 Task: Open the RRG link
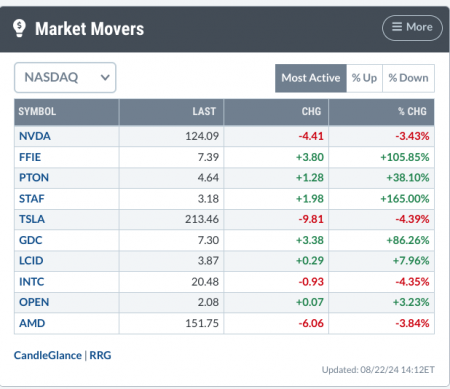[100, 355]
